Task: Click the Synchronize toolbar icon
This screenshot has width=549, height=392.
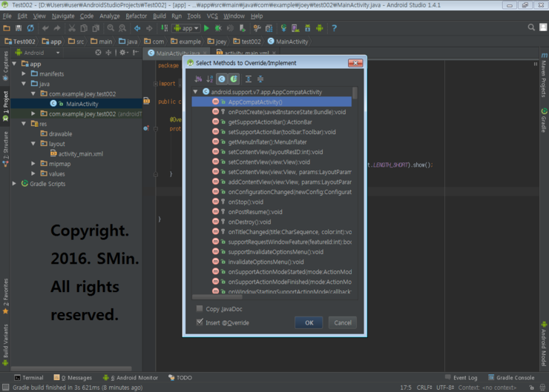Action: 31,28
